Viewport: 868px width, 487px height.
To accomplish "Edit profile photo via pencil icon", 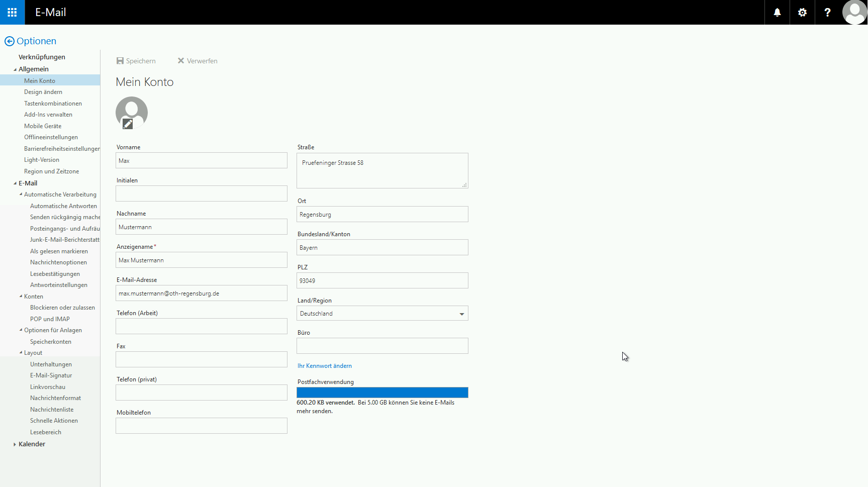I will pos(128,124).
